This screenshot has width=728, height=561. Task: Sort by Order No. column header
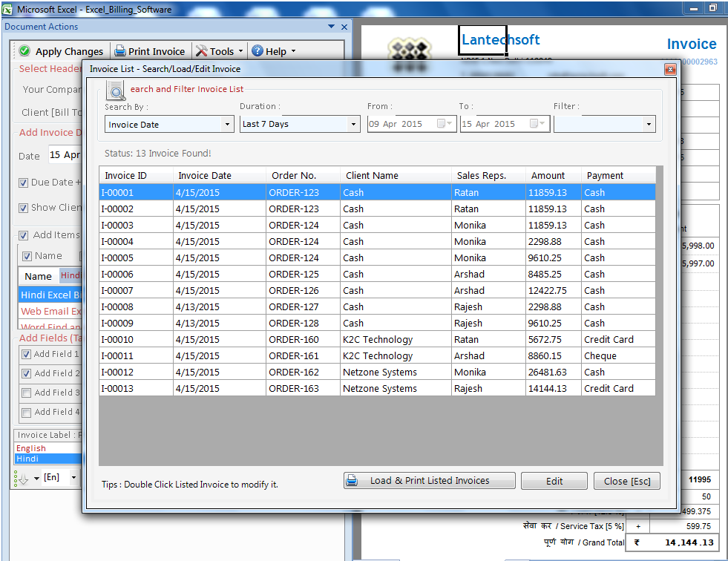[303, 176]
